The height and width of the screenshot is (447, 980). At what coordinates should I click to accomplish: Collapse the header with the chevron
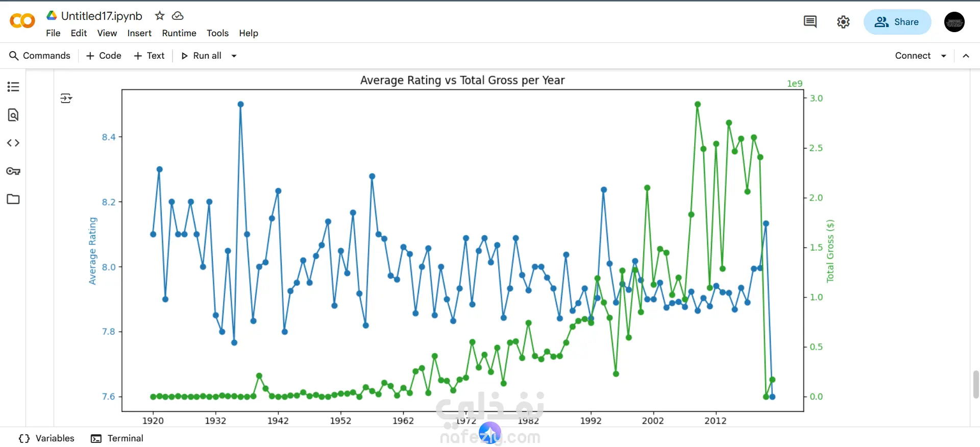pyautogui.click(x=966, y=56)
